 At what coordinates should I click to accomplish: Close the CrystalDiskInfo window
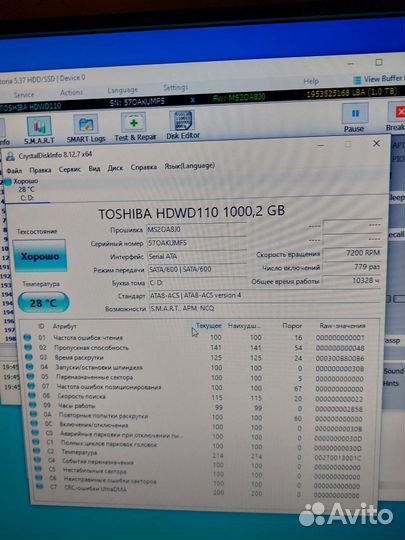(376, 143)
